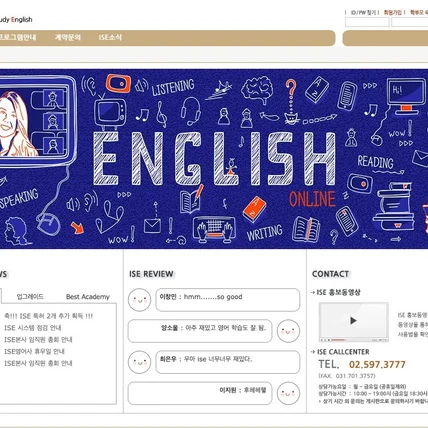Open news item ISE 시스템 점검 안내
Screen dimensions: 428x428
tap(33, 328)
